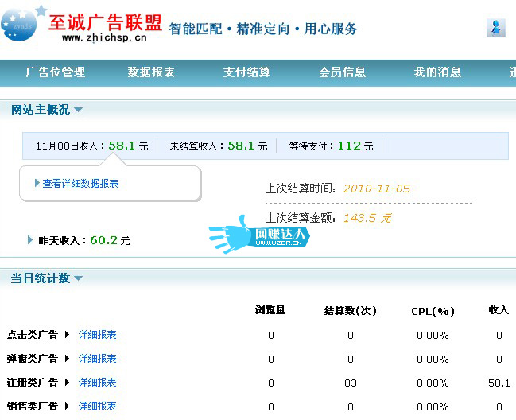Viewport: 516px width, 420px height.
Task: Open the 广告位管理 menu
Action: pos(56,72)
